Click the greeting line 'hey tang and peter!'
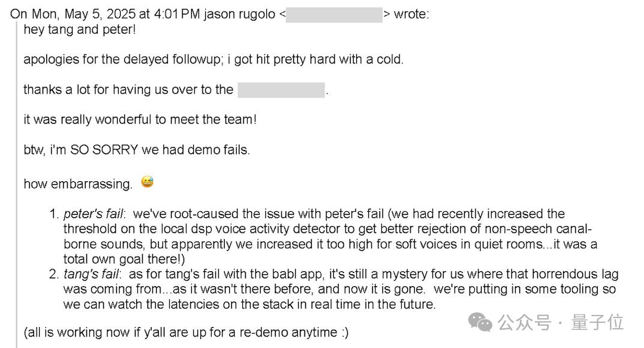The height and width of the screenshot is (348, 644). [80, 29]
